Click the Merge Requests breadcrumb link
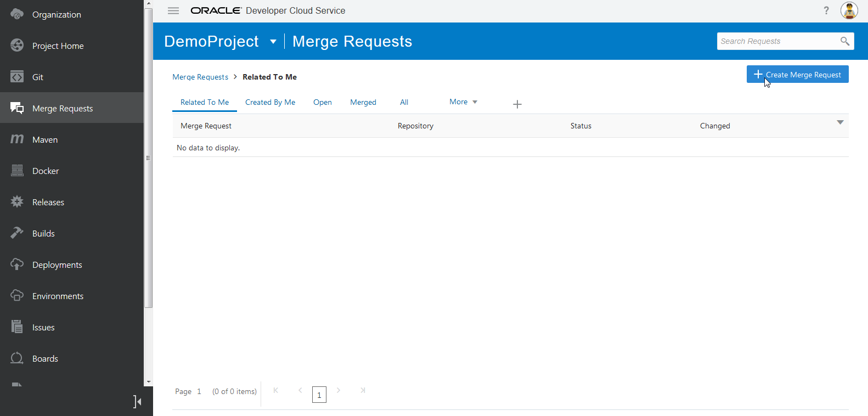868x416 pixels. pos(200,77)
